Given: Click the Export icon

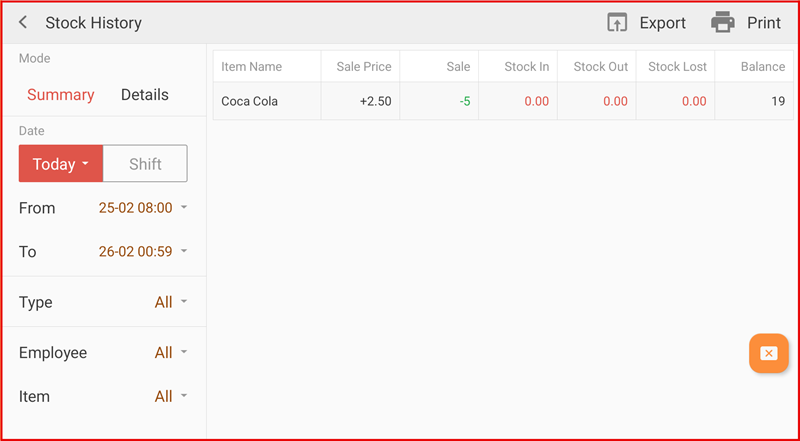Looking at the screenshot, I should 617,23.
